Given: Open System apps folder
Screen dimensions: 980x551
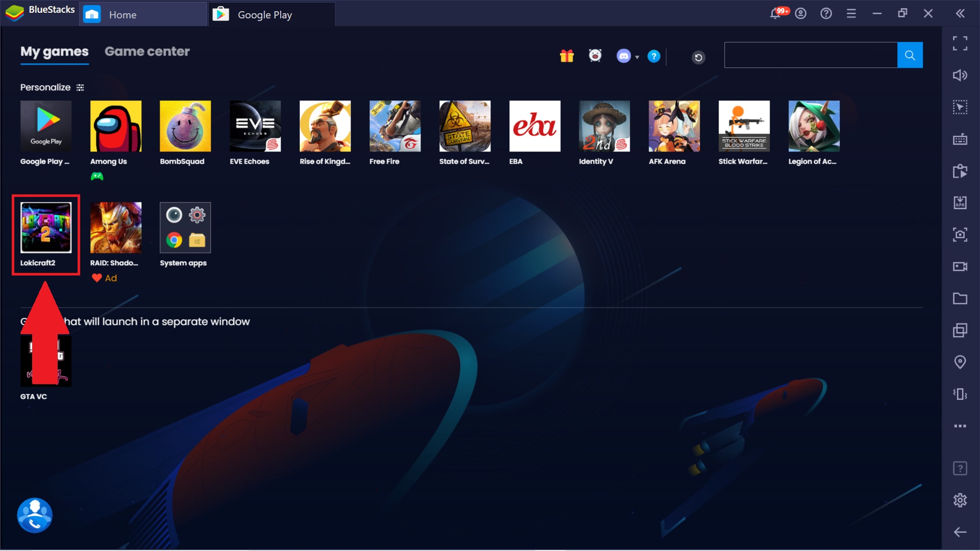Looking at the screenshot, I should [185, 228].
